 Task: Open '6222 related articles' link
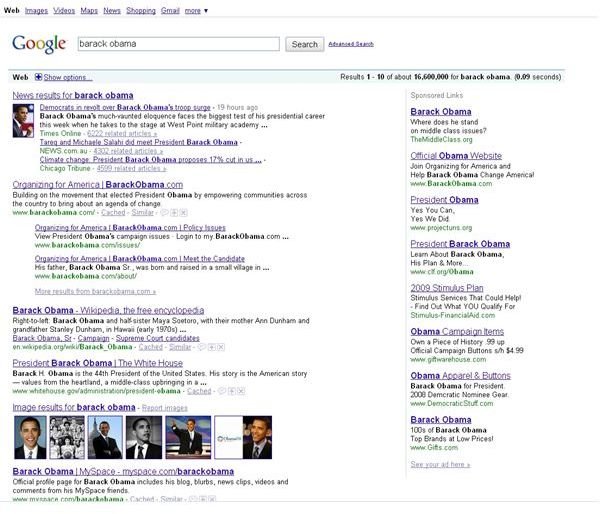click(122, 134)
